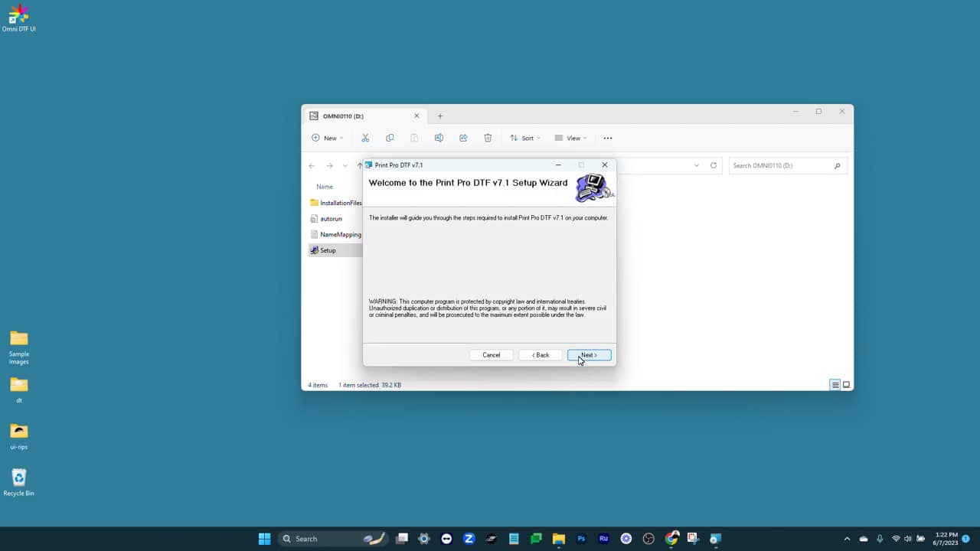Open Wi-Fi network settings in tray
The image size is (980, 551).
coord(896,539)
